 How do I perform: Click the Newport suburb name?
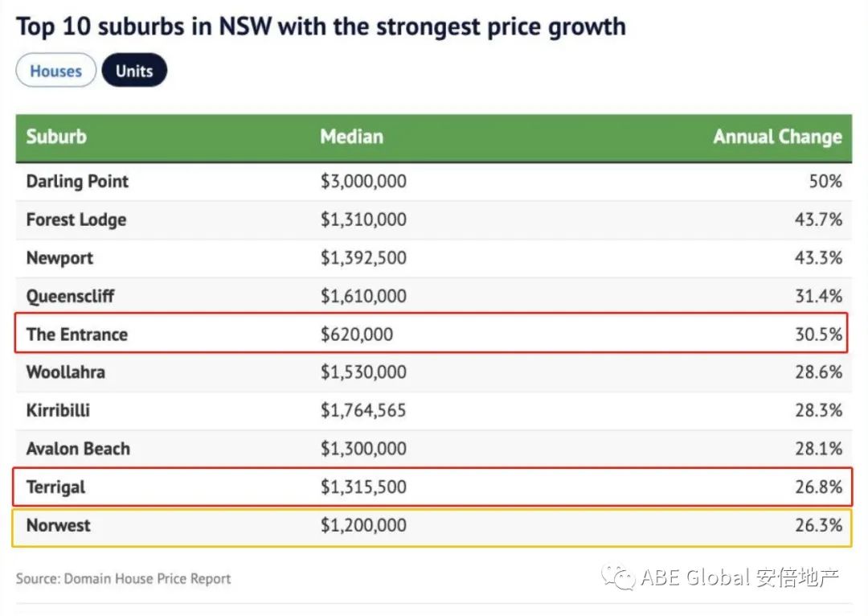coord(59,258)
